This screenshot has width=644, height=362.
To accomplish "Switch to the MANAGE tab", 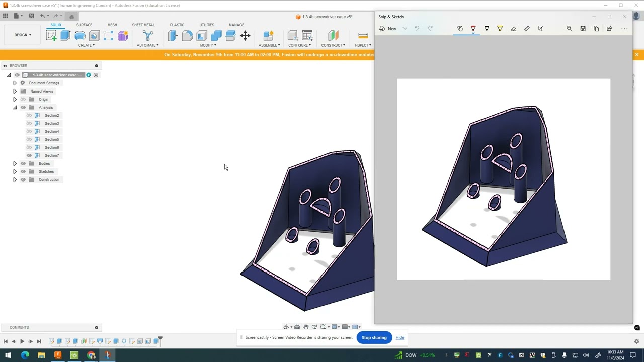I will point(236,25).
